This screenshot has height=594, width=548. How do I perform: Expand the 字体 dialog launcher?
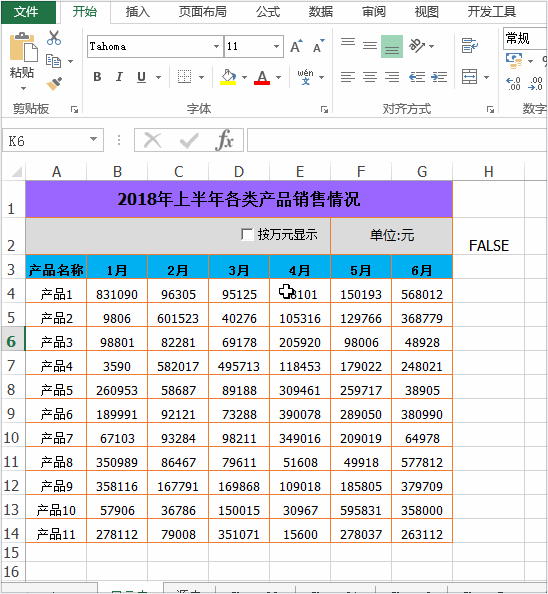pos(324,109)
